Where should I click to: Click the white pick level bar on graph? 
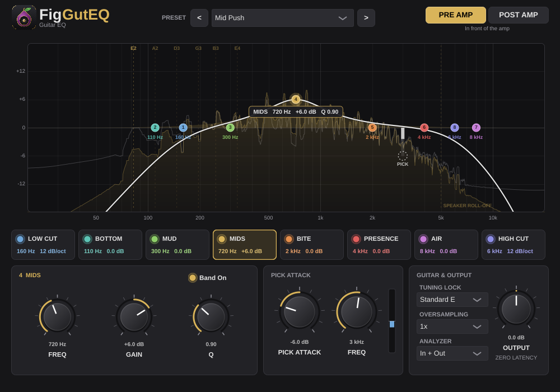click(403, 133)
